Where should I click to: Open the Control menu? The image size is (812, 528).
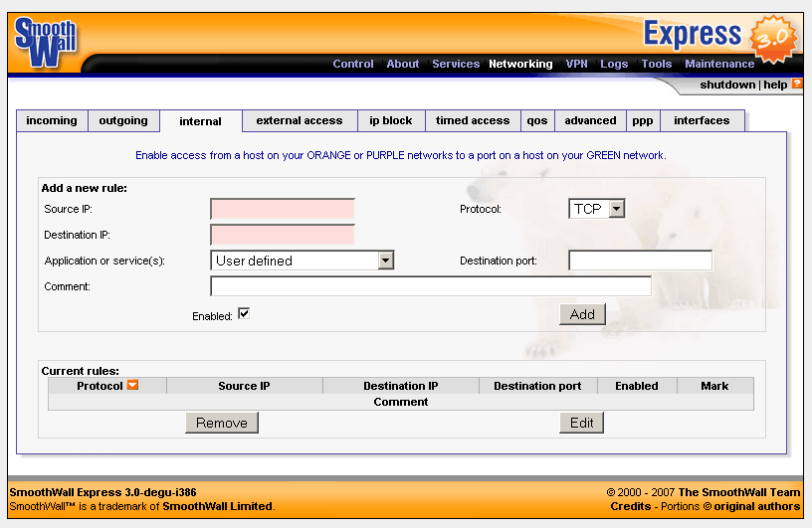pyautogui.click(x=352, y=64)
